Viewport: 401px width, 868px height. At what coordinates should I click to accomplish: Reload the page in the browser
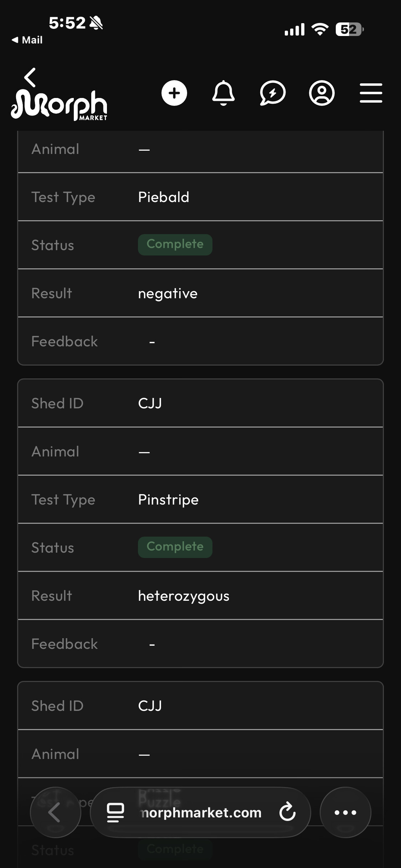287,812
